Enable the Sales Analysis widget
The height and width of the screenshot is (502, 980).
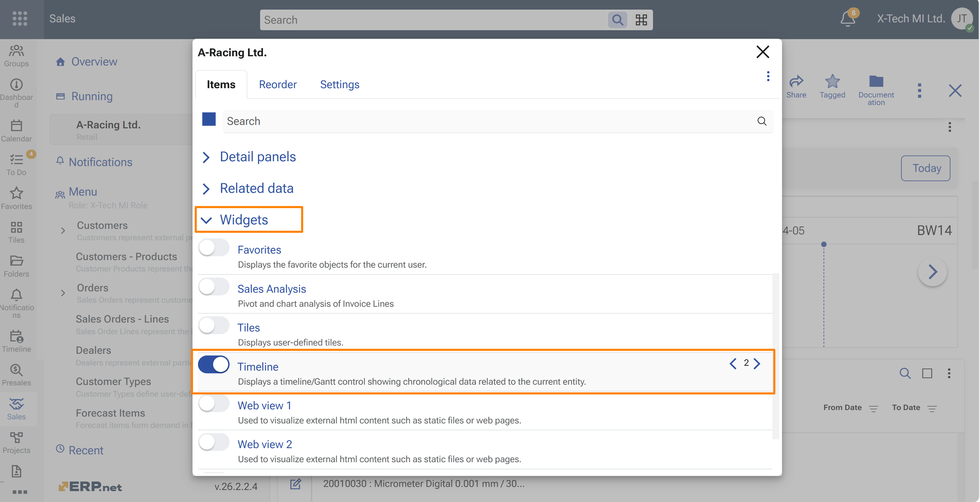(x=214, y=287)
